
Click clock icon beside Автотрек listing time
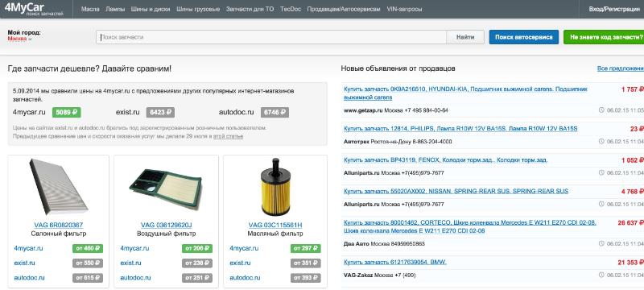click(x=601, y=141)
